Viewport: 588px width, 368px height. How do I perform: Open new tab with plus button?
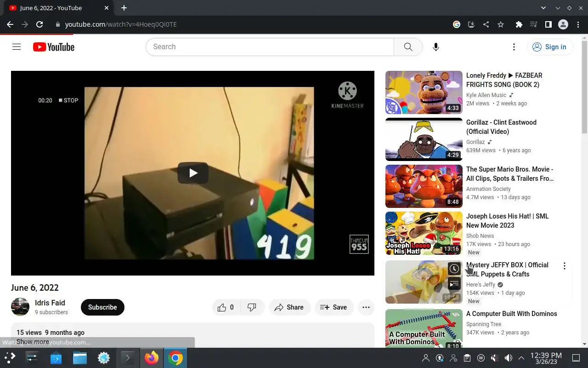(x=124, y=8)
